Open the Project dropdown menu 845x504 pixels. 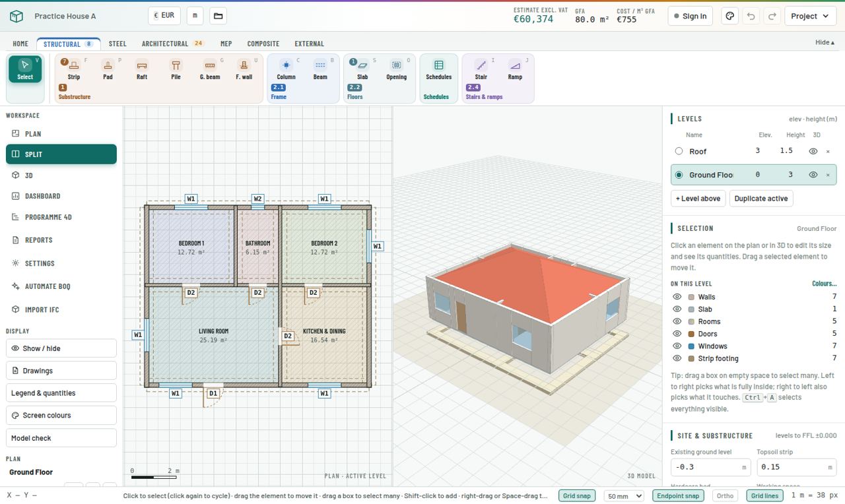pyautogui.click(x=810, y=16)
